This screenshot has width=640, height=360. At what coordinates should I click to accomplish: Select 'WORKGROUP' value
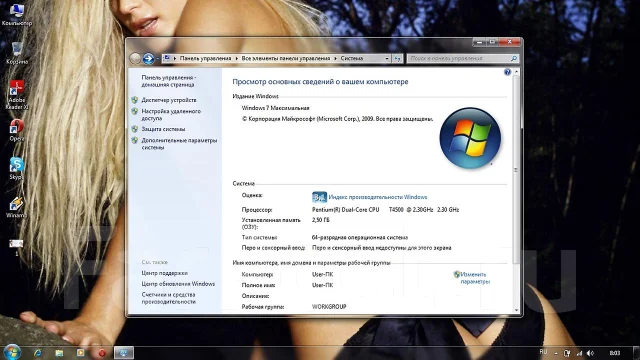(x=329, y=307)
